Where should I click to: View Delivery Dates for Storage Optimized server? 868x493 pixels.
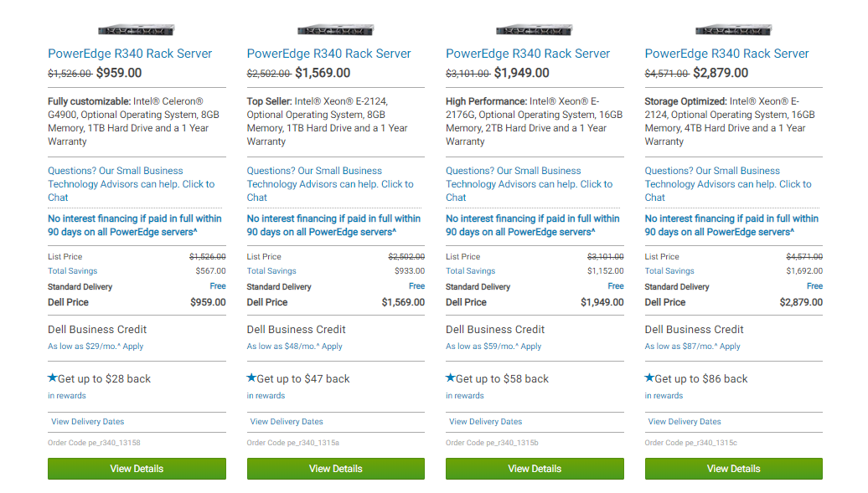click(x=685, y=422)
